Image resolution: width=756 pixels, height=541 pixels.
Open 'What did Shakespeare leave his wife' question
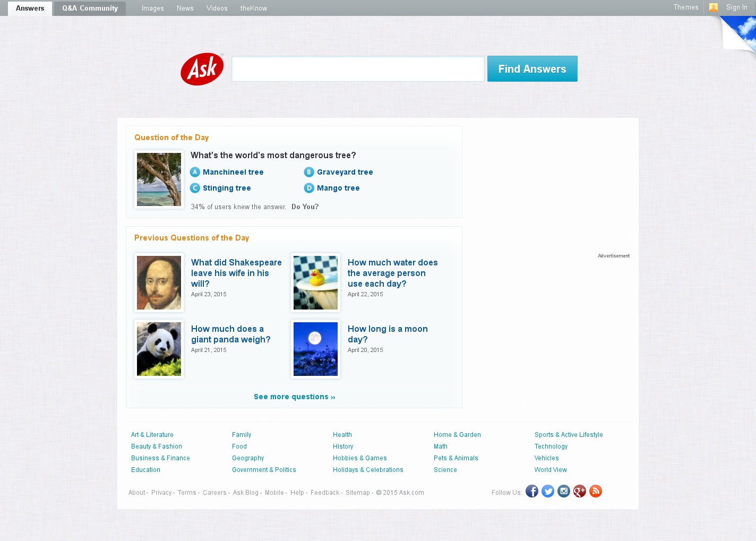pyautogui.click(x=236, y=273)
